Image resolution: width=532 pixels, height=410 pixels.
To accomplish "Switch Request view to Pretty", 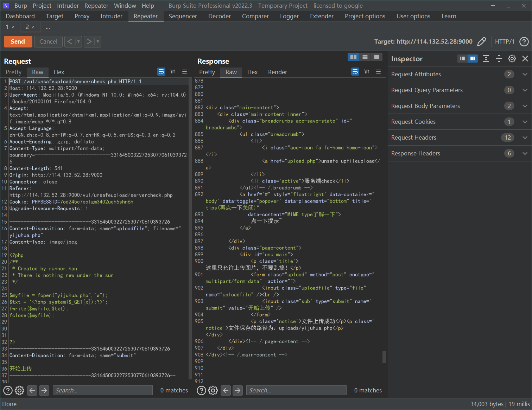I will [x=14, y=72].
